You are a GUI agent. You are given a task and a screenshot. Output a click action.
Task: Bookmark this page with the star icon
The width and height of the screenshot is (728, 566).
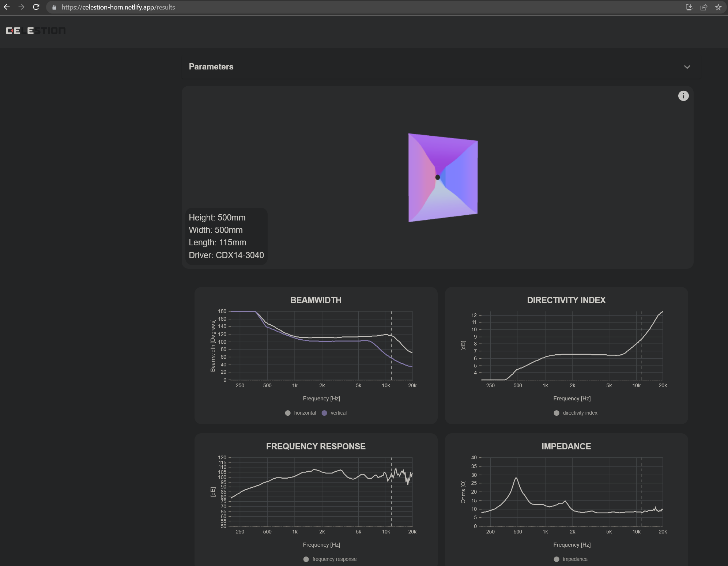pyautogui.click(x=718, y=7)
